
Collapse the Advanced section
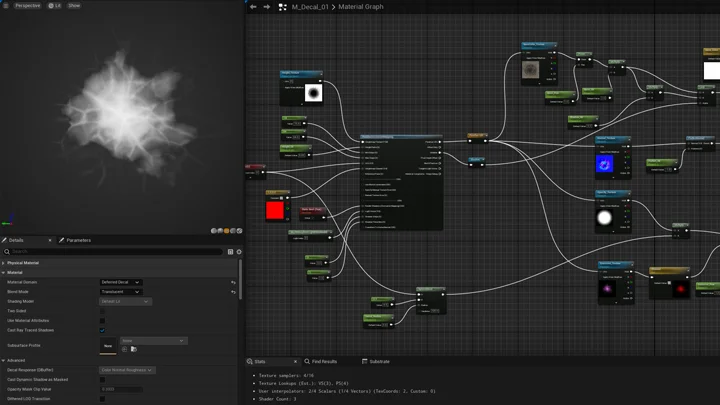tap(3, 360)
